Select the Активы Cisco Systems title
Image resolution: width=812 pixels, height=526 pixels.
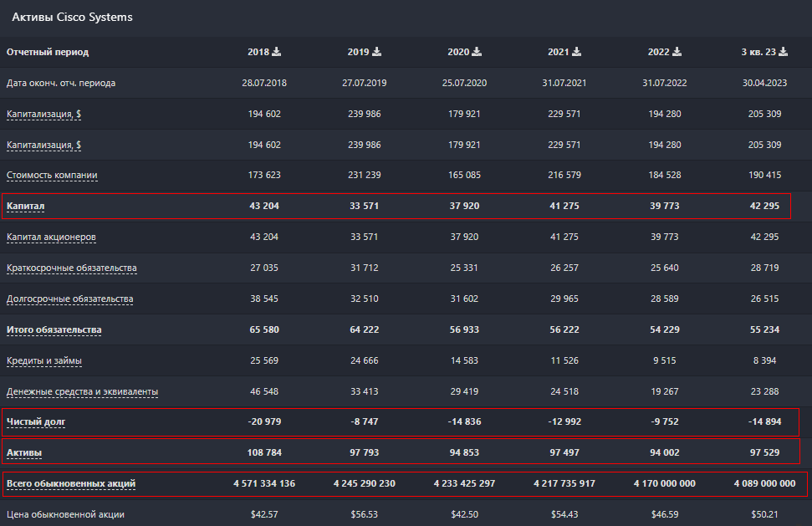(x=72, y=17)
